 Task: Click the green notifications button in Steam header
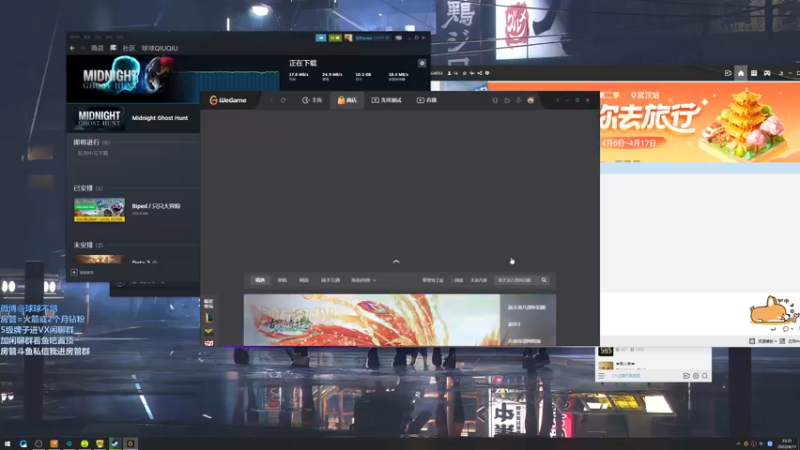point(335,38)
